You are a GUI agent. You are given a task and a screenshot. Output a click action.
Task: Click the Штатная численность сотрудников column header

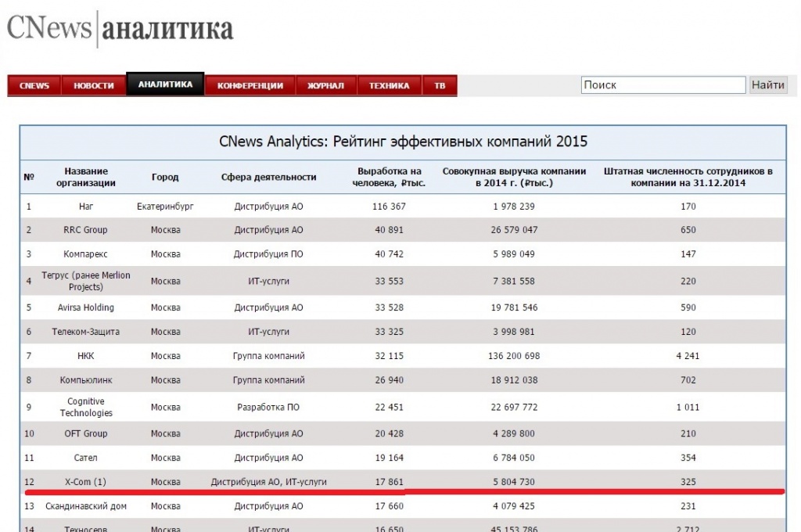pyautogui.click(x=688, y=177)
